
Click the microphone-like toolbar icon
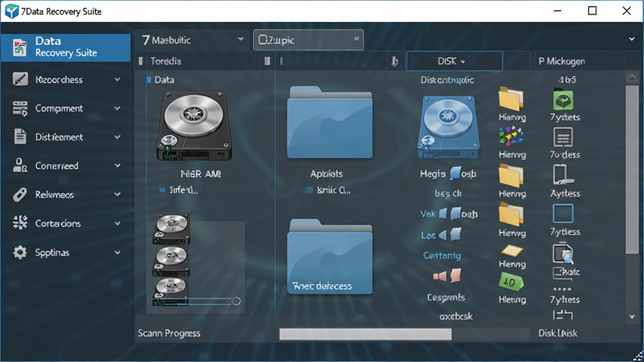(394, 62)
